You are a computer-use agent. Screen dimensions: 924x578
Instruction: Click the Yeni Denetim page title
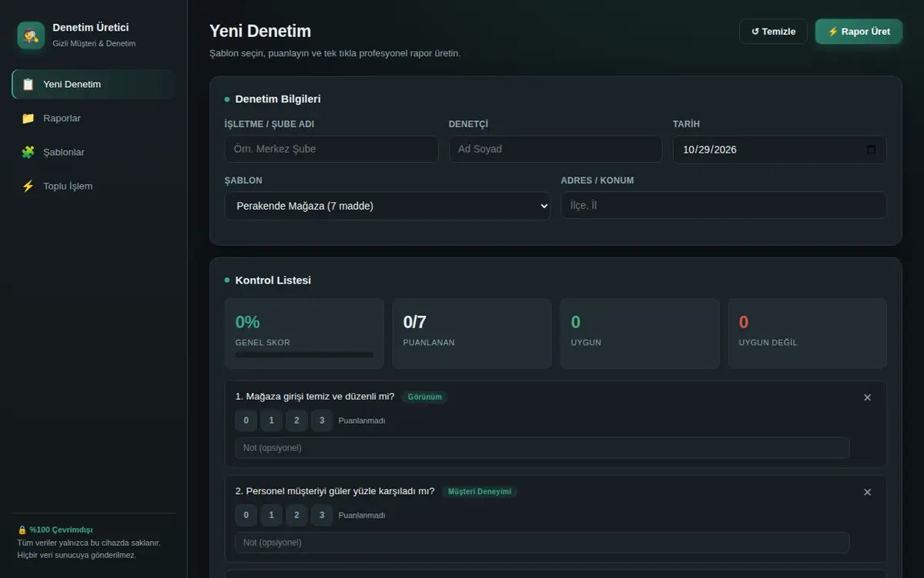260,32
